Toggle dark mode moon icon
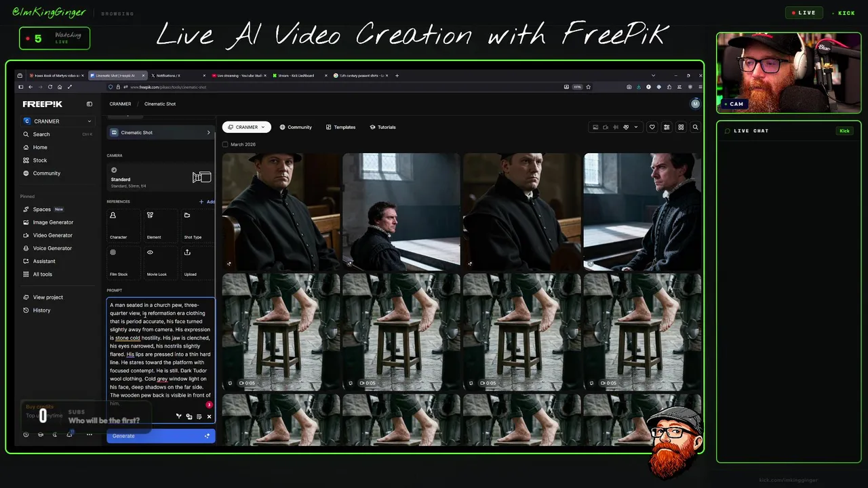 tap(55, 434)
